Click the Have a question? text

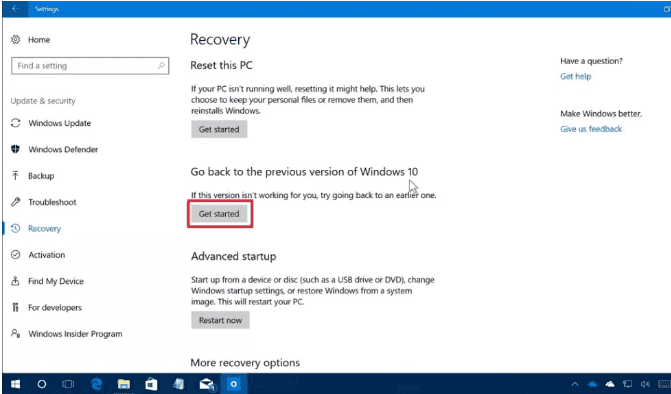coord(591,61)
